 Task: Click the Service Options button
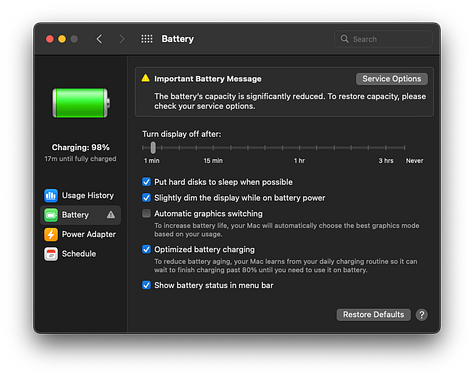pyautogui.click(x=392, y=79)
